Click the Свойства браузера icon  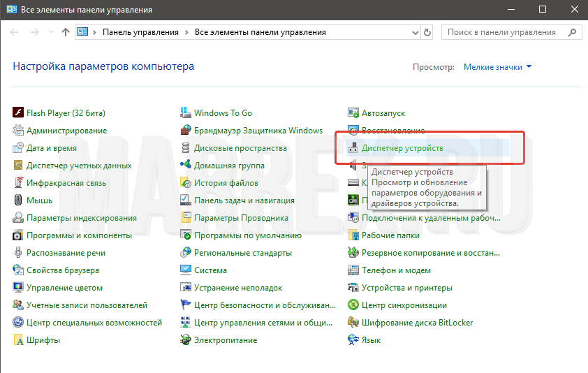click(18, 270)
